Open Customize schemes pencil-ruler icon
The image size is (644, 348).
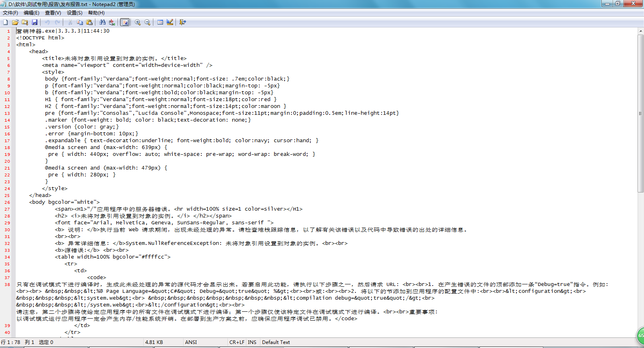coord(170,22)
